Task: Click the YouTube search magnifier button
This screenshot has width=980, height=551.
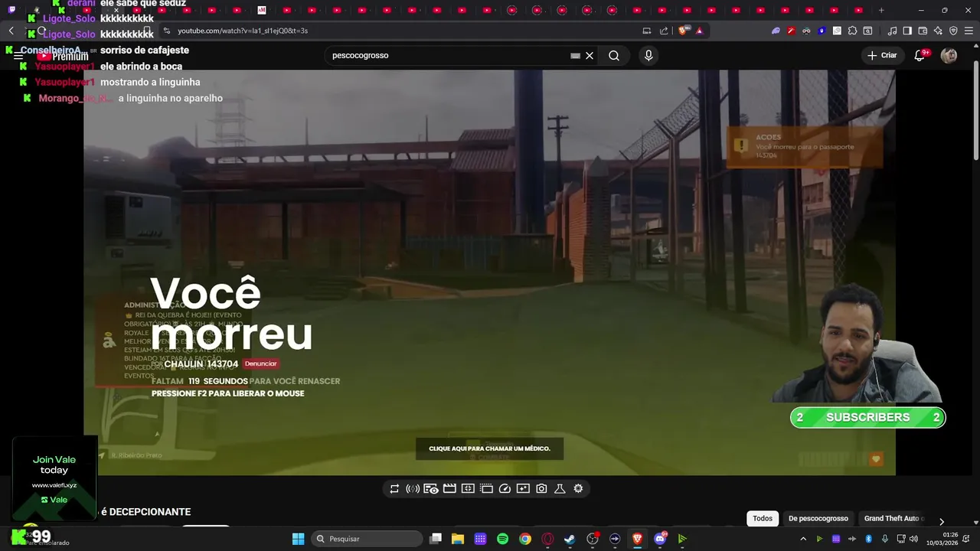Action: (614, 55)
